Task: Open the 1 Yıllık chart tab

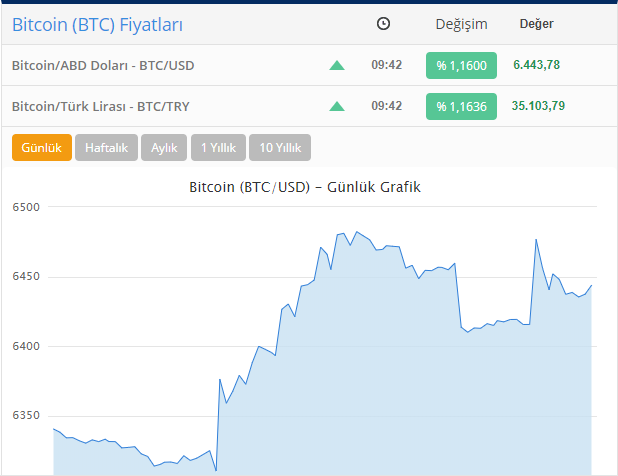Action: coord(218,147)
